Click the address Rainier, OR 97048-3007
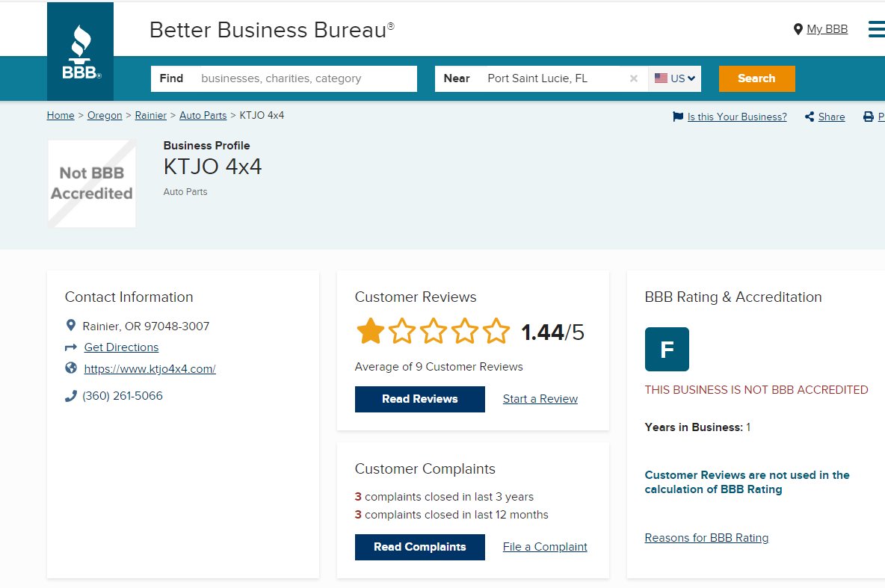 tap(146, 327)
